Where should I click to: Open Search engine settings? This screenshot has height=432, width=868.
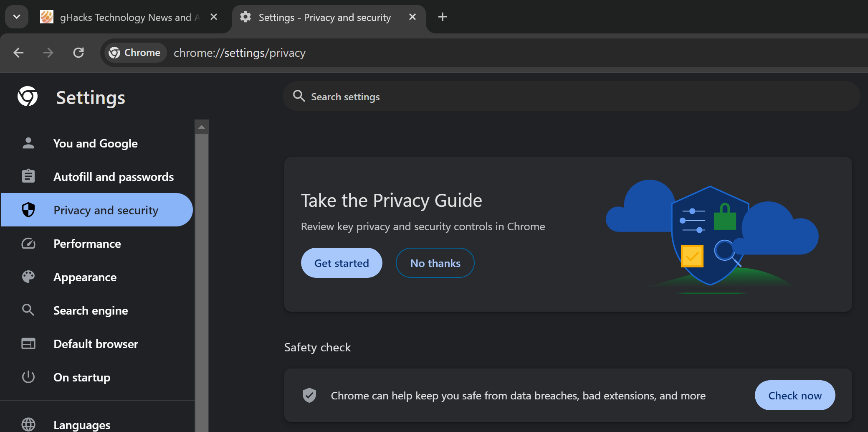coord(97,310)
